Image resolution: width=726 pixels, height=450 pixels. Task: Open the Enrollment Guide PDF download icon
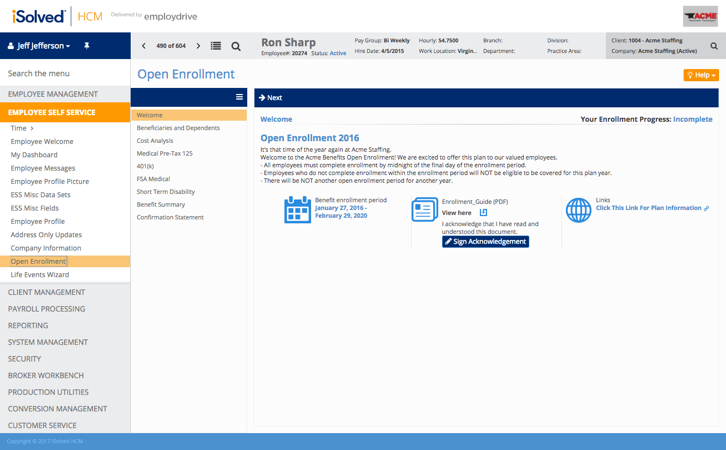click(x=483, y=213)
